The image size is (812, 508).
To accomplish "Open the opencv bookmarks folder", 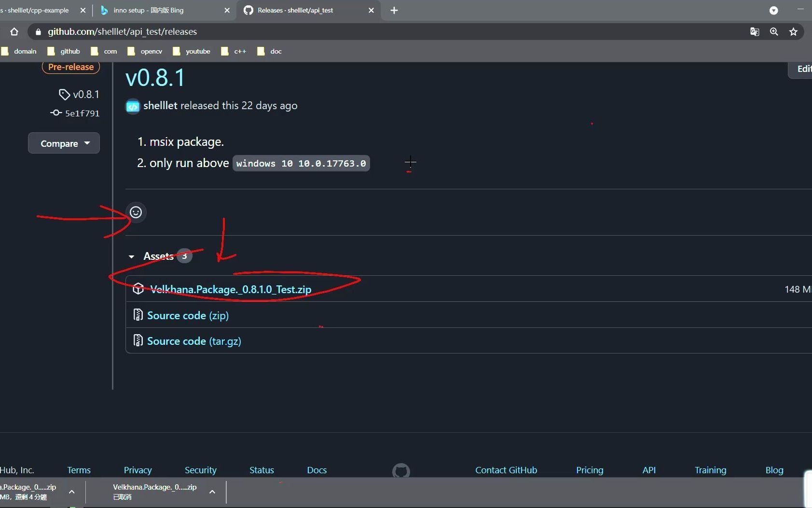I will (x=145, y=51).
